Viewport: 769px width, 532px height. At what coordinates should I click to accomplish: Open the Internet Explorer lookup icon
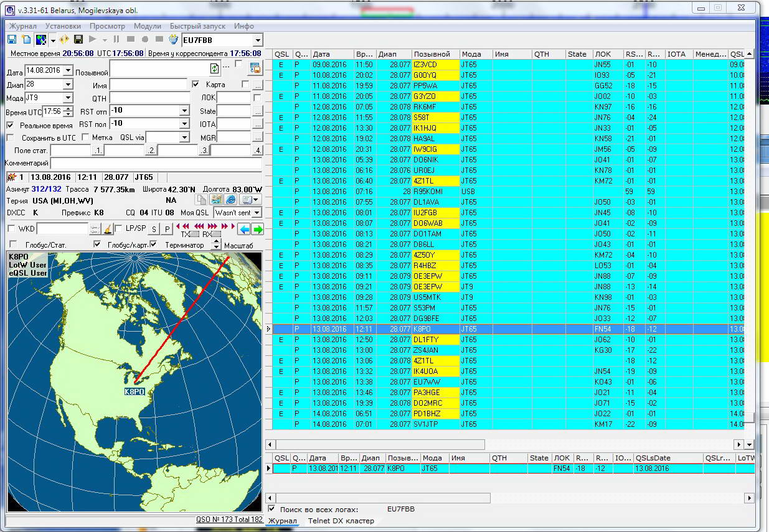click(230, 199)
